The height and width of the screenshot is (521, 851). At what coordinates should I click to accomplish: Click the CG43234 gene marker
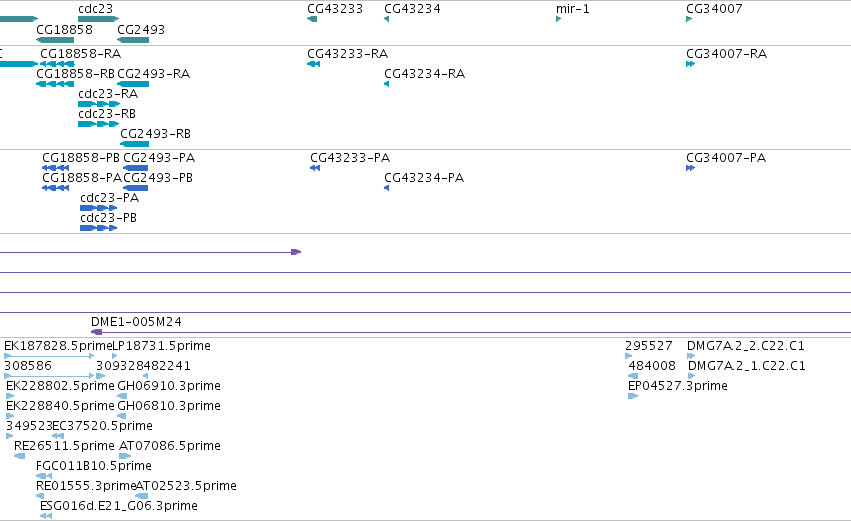pyautogui.click(x=386, y=19)
